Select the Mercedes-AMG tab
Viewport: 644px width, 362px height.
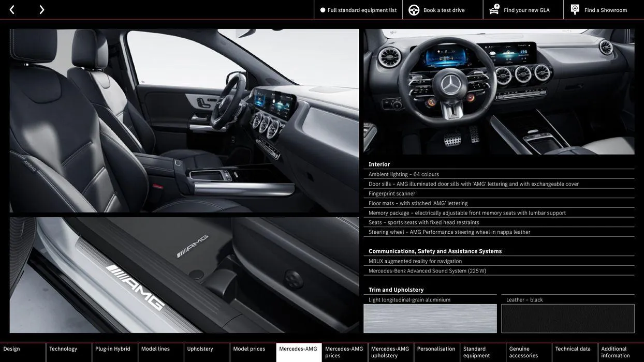[x=299, y=353]
